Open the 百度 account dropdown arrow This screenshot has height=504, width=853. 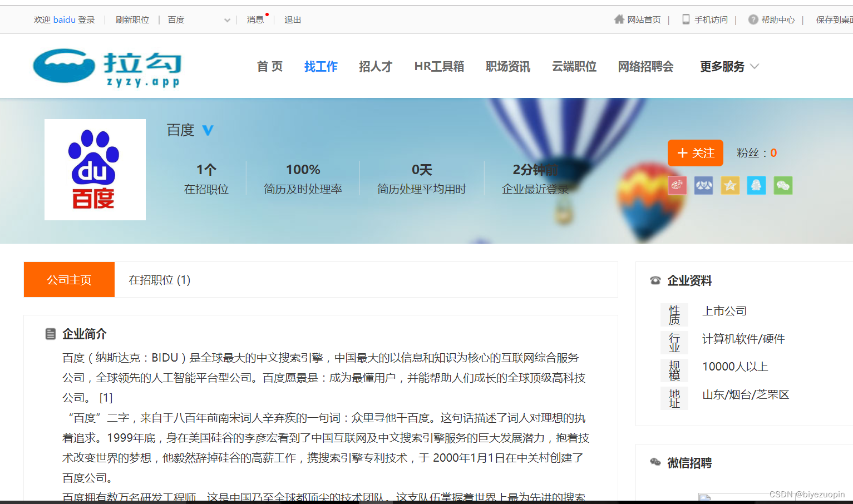point(227,20)
